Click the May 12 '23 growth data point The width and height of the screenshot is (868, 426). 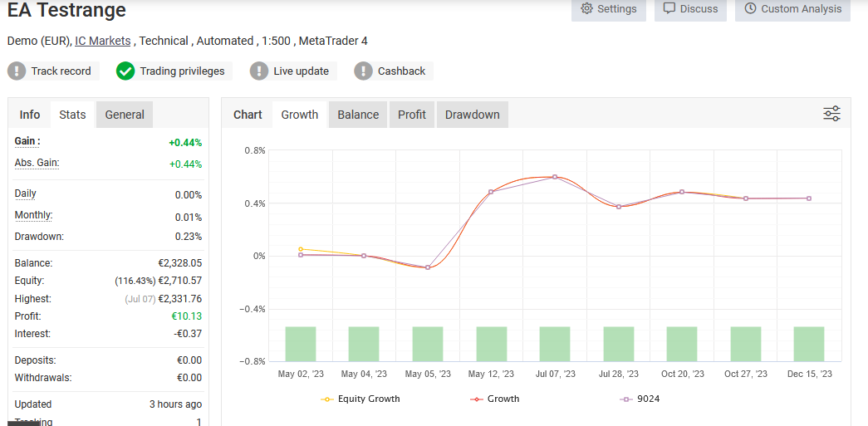491,192
